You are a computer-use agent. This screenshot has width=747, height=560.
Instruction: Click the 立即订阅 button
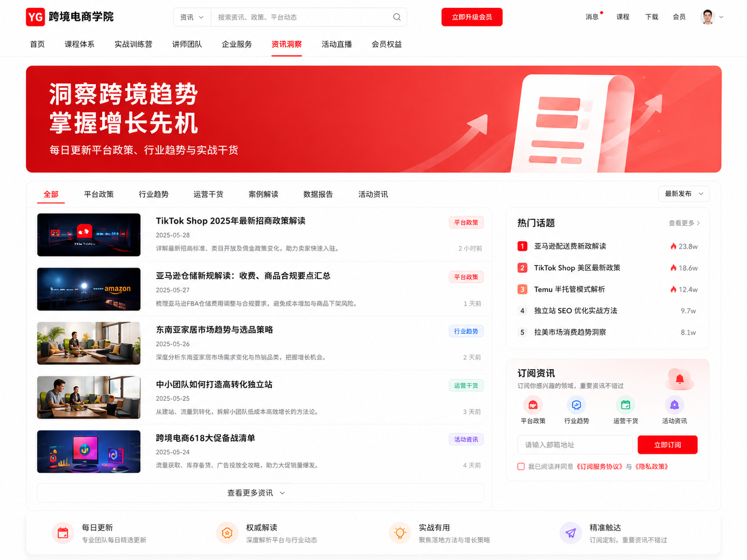(x=668, y=445)
